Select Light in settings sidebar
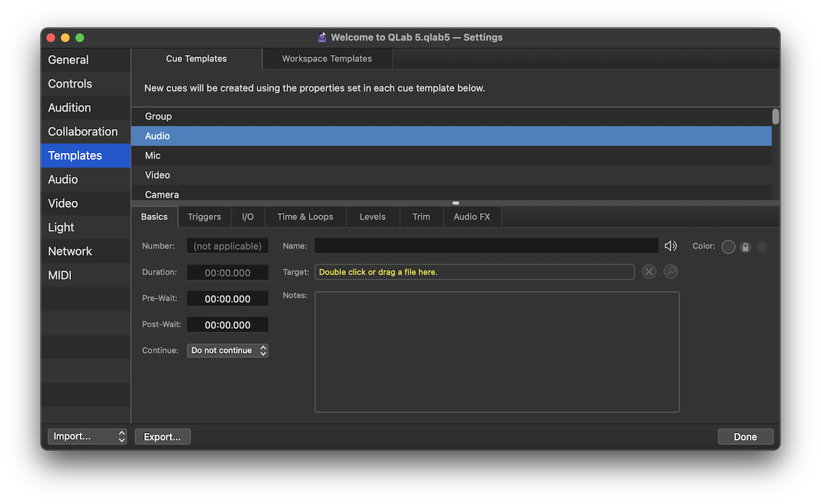 tap(86, 227)
